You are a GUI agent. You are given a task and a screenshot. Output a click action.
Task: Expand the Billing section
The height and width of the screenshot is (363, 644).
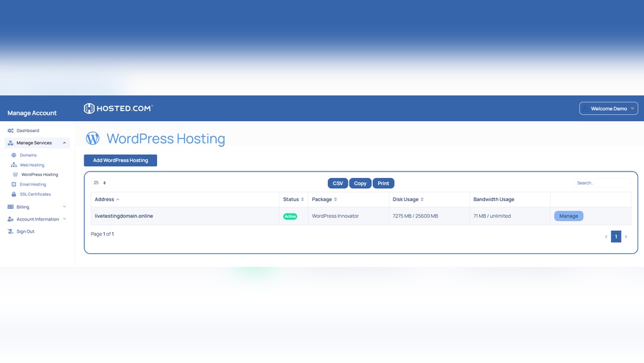pos(37,207)
